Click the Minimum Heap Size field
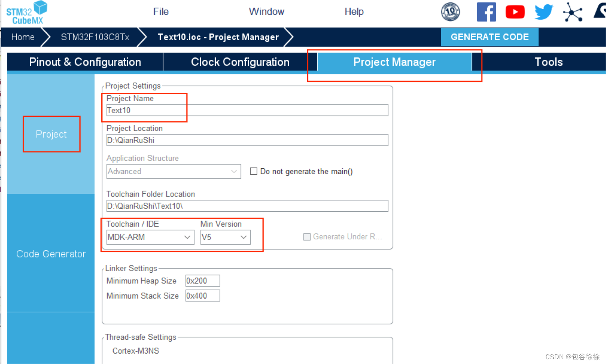The height and width of the screenshot is (364, 606). pyautogui.click(x=203, y=281)
